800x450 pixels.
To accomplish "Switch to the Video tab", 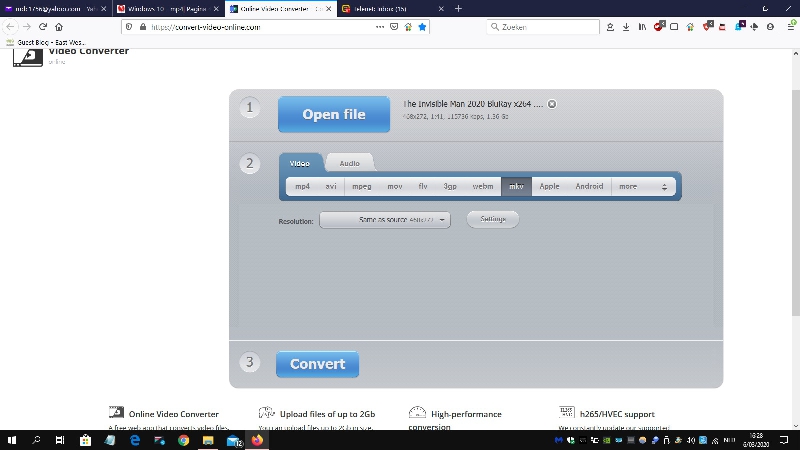I will [300, 163].
